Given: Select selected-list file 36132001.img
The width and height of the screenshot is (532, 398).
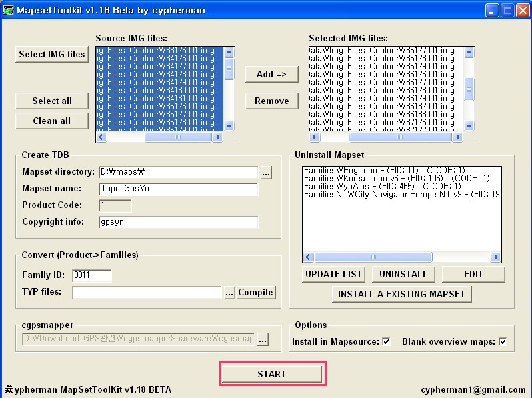Looking at the screenshot, I should tap(382, 106).
